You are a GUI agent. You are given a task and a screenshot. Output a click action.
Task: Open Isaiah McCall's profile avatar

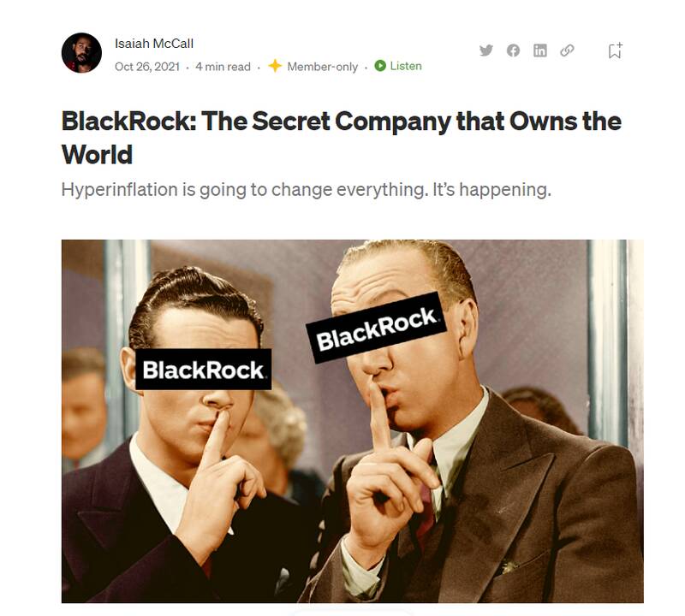(81, 53)
